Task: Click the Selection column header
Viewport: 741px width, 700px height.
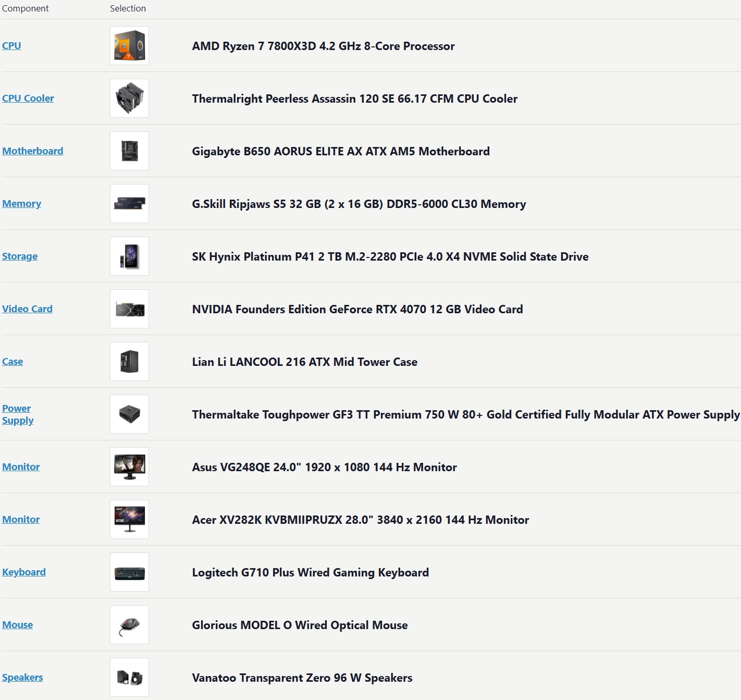Action: click(x=128, y=8)
